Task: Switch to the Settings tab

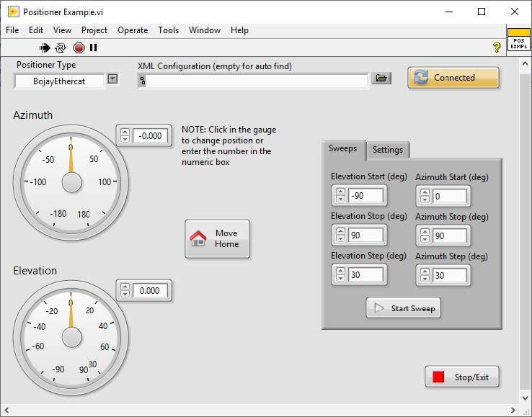Action: pos(388,150)
